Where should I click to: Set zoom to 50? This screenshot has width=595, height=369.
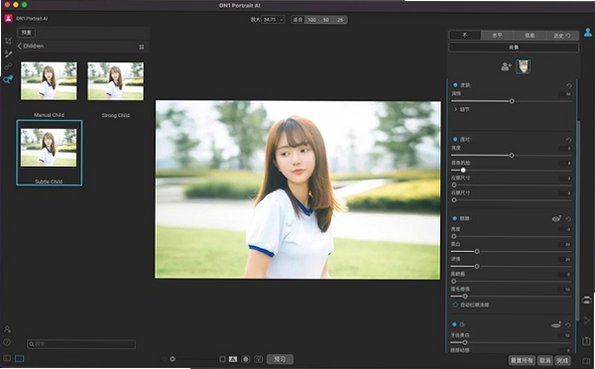click(x=326, y=20)
